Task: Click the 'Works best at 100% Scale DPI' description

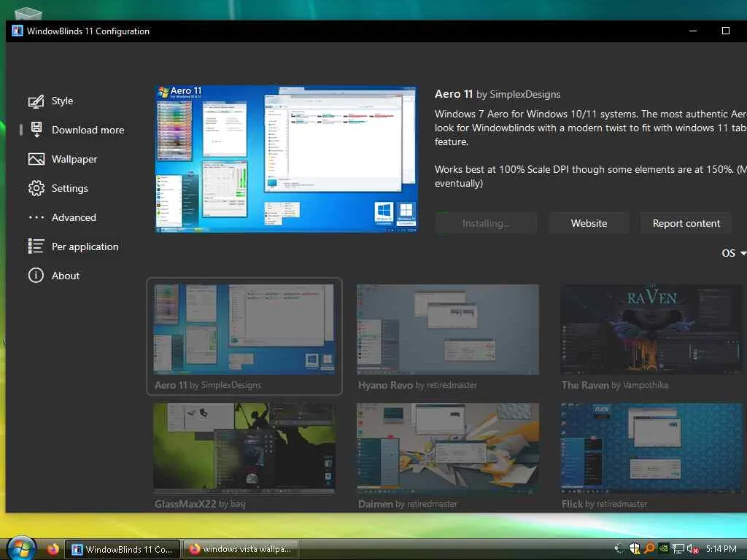Action: 591,176
